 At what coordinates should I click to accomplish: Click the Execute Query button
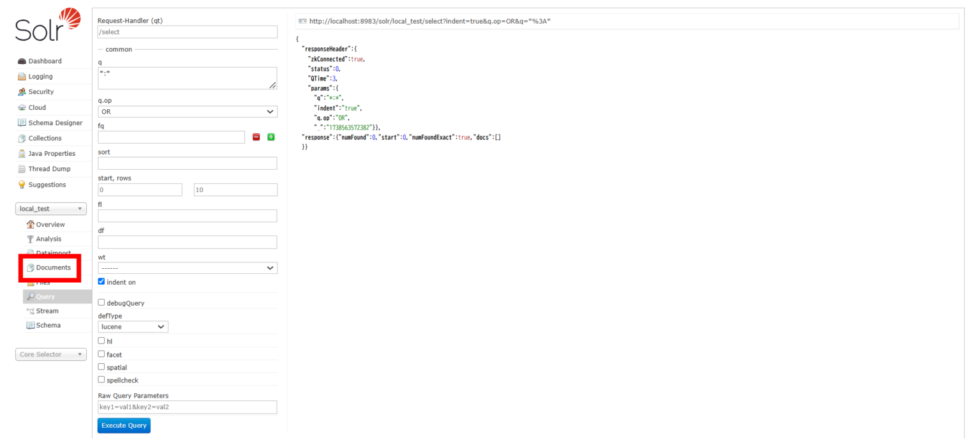click(124, 426)
